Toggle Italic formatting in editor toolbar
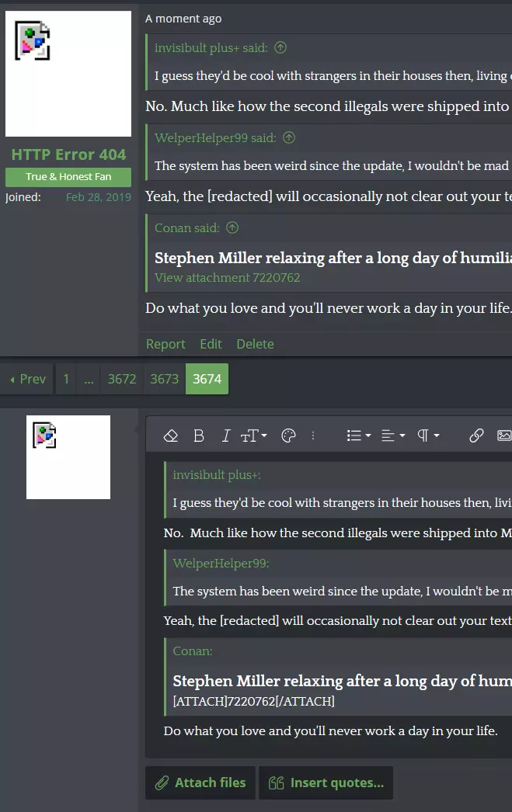Image resolution: width=512 pixels, height=812 pixels. tap(225, 436)
